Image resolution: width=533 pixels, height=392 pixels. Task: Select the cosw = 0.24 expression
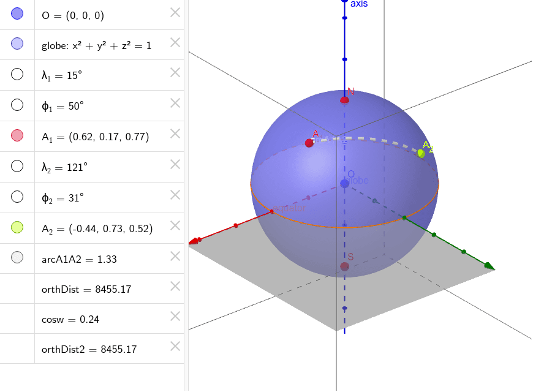click(70, 320)
